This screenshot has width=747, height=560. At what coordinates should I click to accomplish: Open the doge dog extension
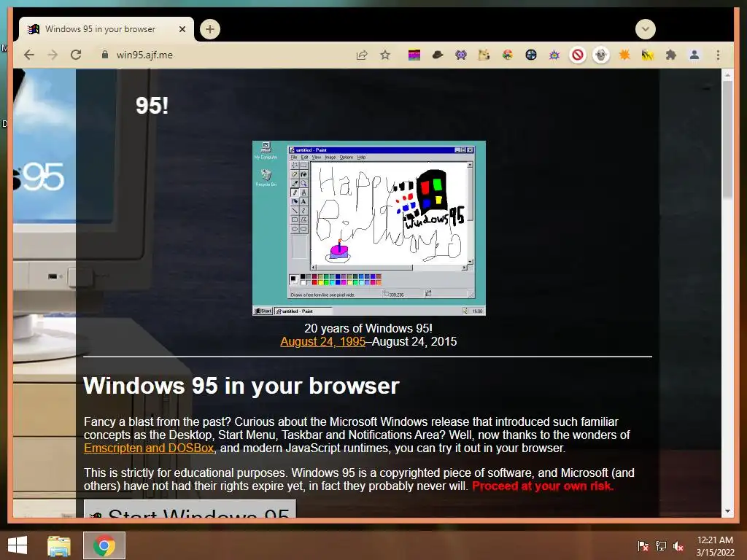click(x=484, y=55)
